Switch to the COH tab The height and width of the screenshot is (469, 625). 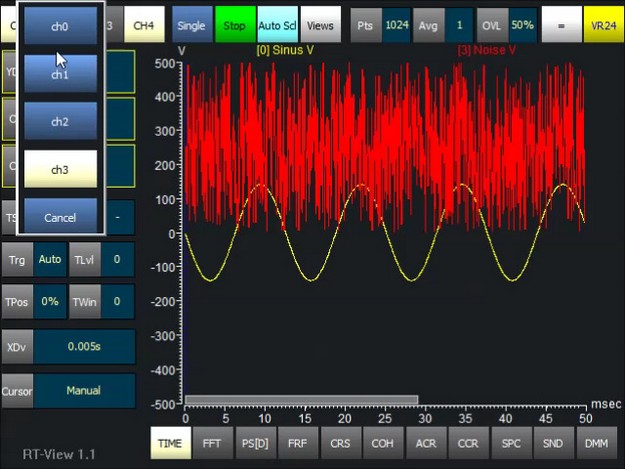tap(382, 441)
